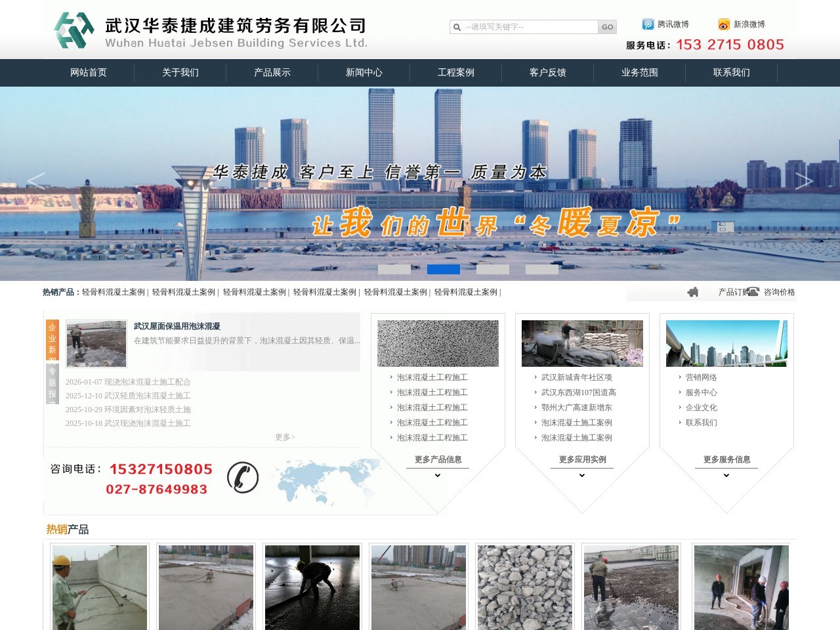Expand chevron under 更多应用实例
This screenshot has height=630, width=840.
click(582, 475)
